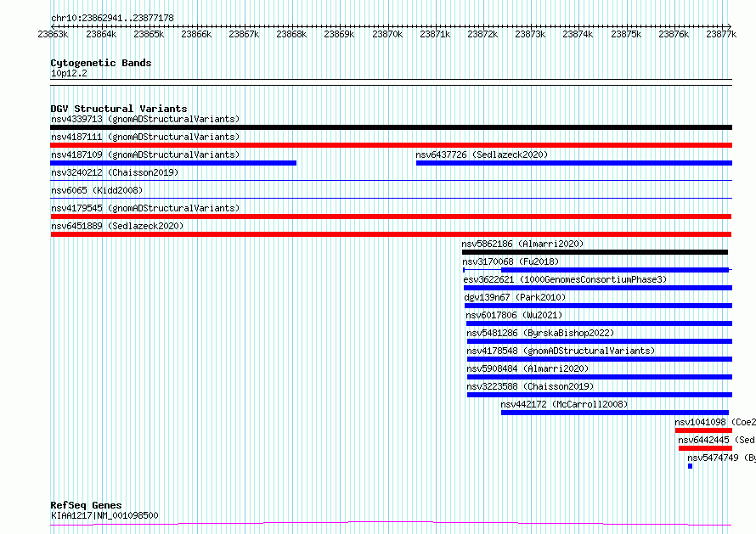This screenshot has width=756, height=534.
Task: Click the nsv1041098 red bar
Action: tap(703, 430)
